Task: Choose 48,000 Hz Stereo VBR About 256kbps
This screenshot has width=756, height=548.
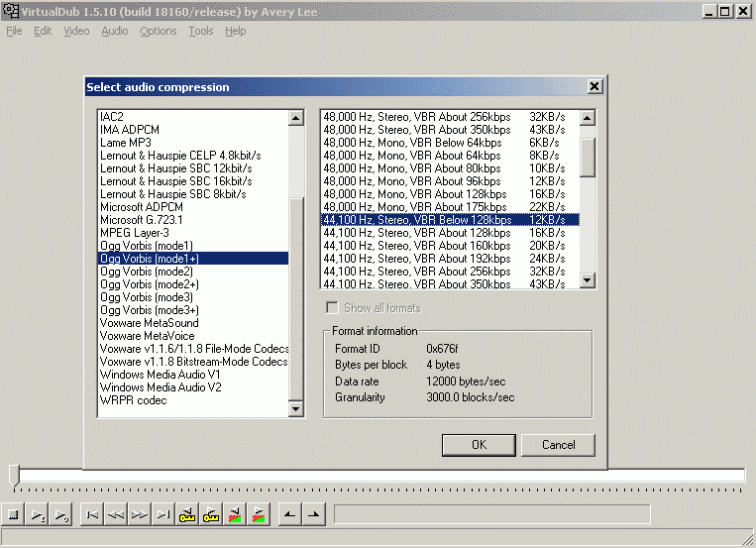Action: point(450,117)
